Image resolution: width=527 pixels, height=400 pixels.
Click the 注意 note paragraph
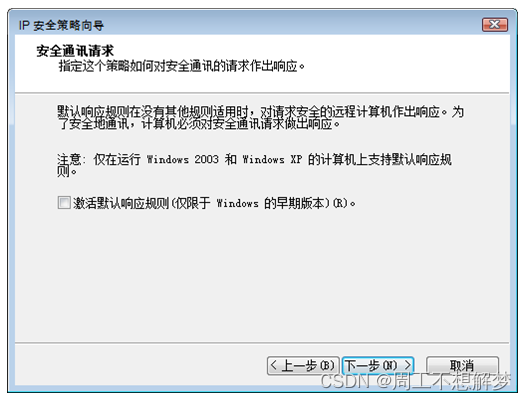[x=254, y=165]
